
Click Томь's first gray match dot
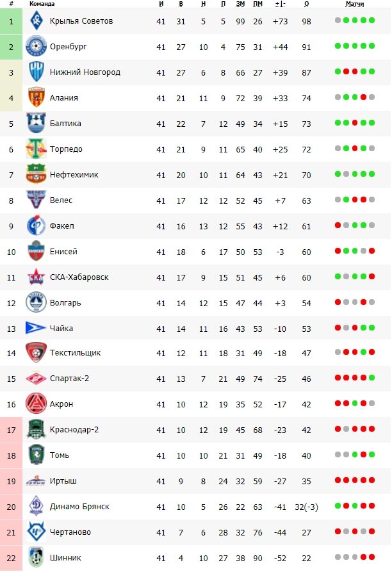tap(338, 455)
